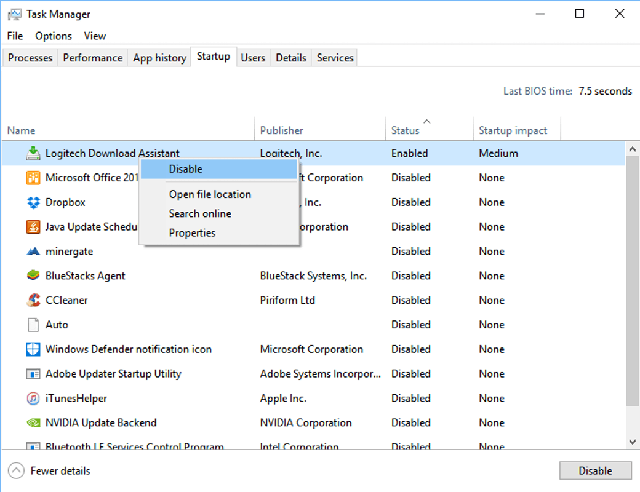The width and height of the screenshot is (640, 492).
Task: Switch to the Performance tab
Action: pyautogui.click(x=93, y=58)
